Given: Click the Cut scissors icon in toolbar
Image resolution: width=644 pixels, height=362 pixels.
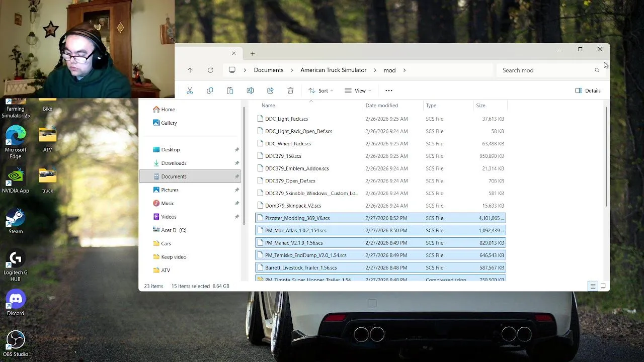Looking at the screenshot, I should tap(190, 90).
